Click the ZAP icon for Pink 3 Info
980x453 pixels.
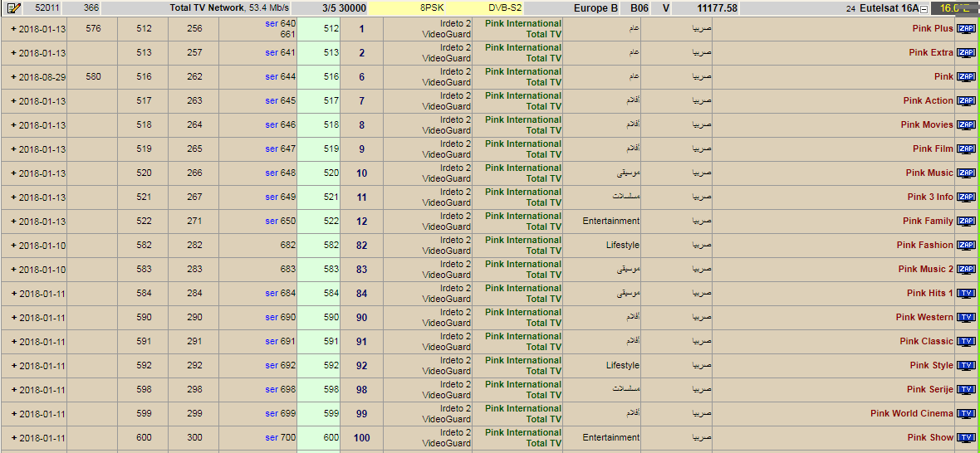(966, 197)
